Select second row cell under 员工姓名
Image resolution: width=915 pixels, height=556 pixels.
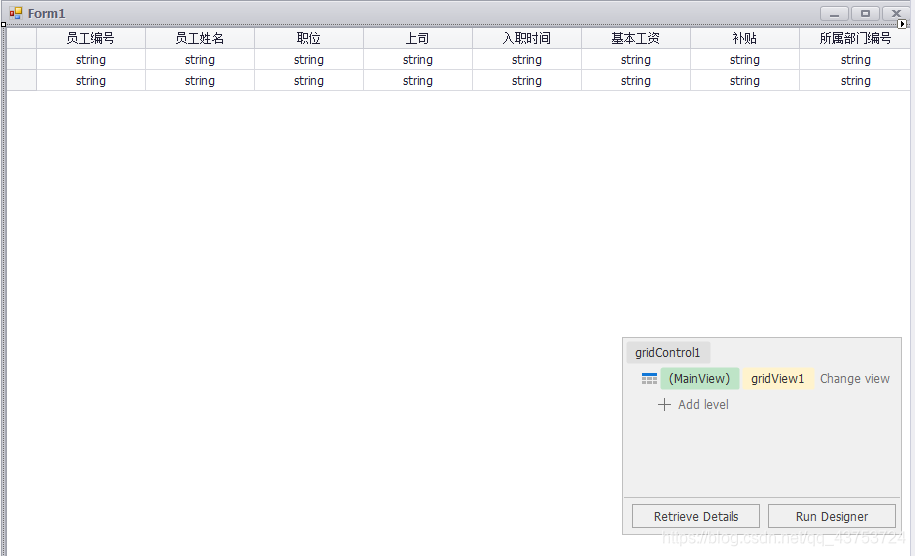200,81
